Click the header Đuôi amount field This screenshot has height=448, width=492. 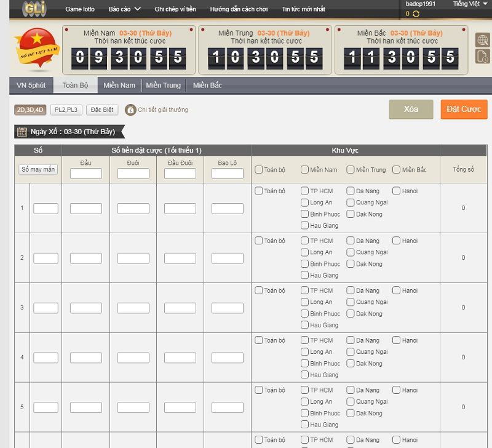pyautogui.click(x=133, y=174)
